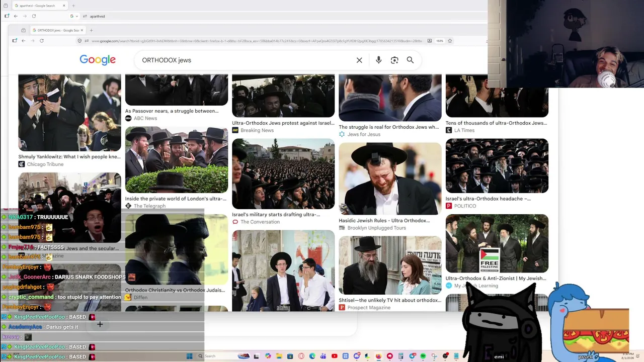Open Discord from the taskbar
This screenshot has width=644, height=362.
tap(357, 356)
